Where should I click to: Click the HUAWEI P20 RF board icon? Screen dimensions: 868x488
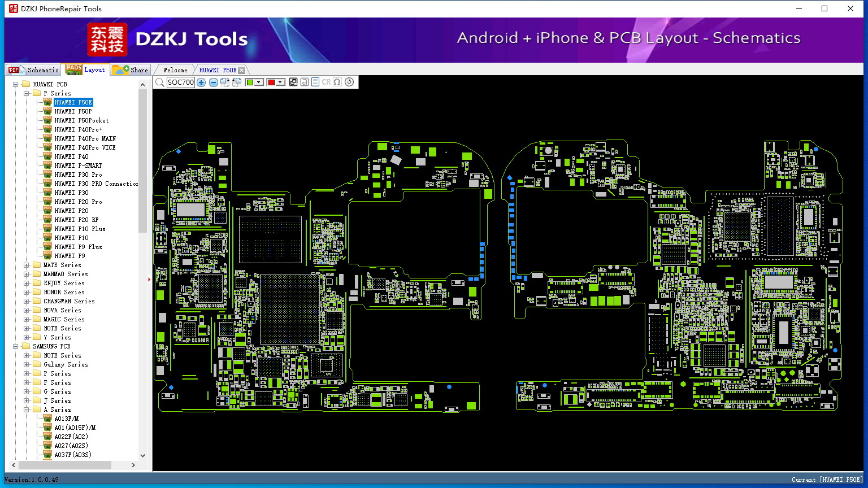47,220
